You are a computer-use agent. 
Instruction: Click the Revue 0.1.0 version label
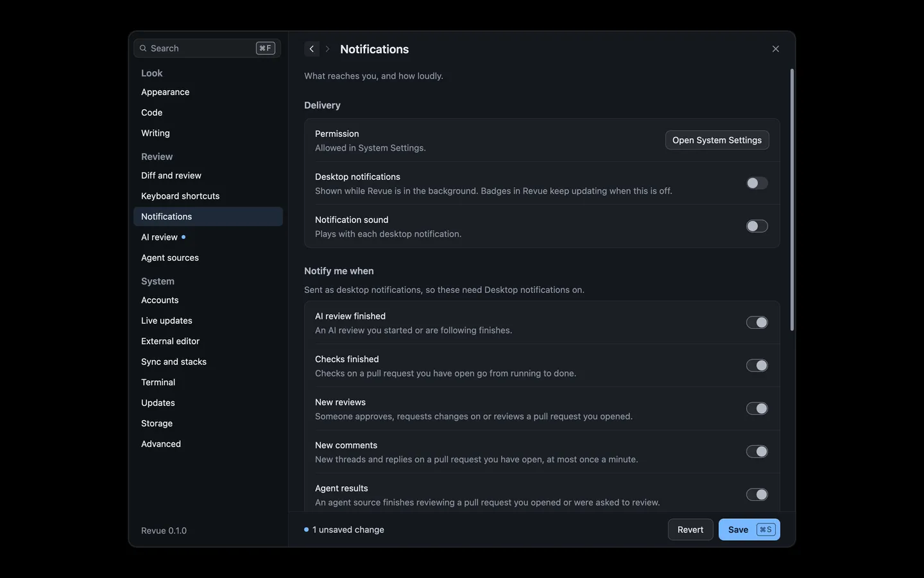click(x=164, y=530)
